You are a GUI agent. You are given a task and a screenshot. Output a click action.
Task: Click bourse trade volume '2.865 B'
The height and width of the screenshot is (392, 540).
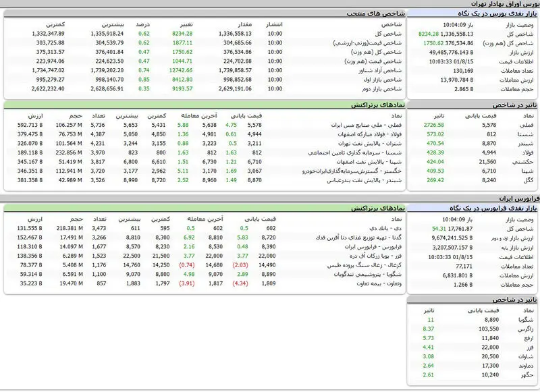(x=464, y=89)
